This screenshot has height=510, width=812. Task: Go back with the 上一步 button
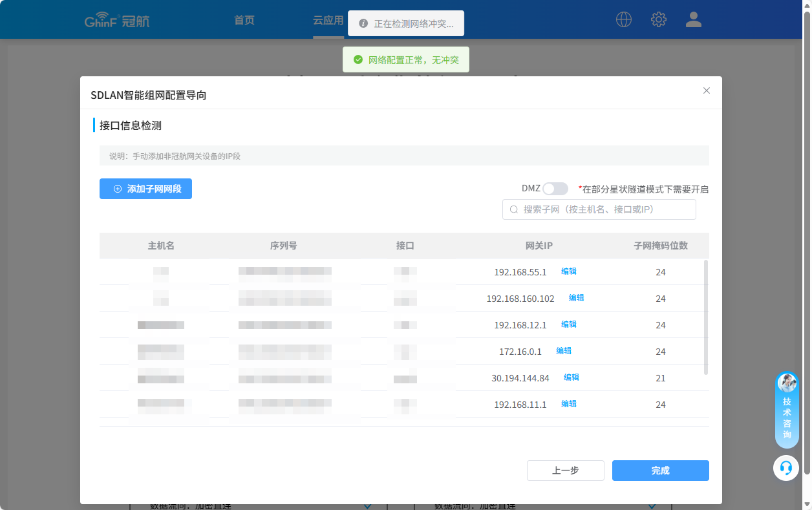point(565,471)
